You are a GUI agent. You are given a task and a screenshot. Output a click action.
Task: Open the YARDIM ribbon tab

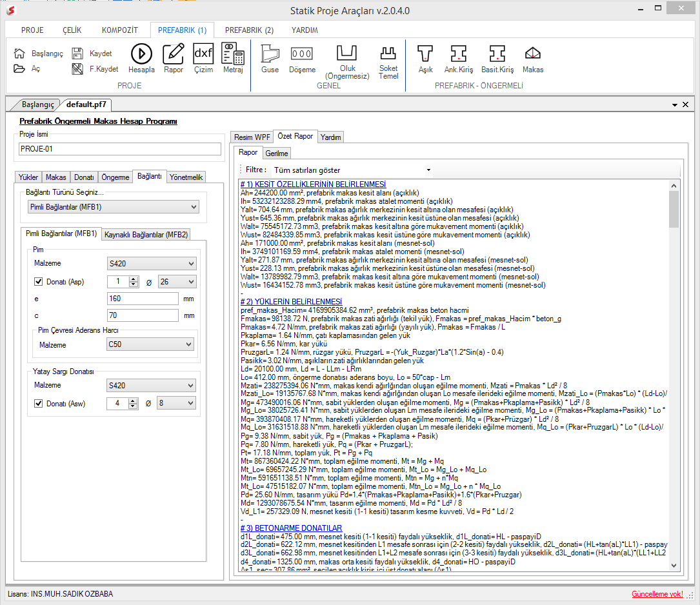click(305, 30)
